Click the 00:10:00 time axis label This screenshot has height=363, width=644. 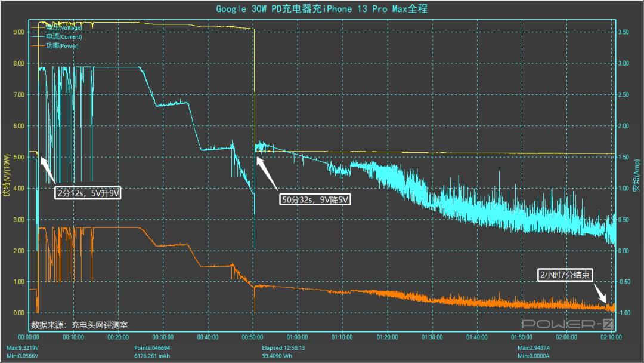[73, 337]
